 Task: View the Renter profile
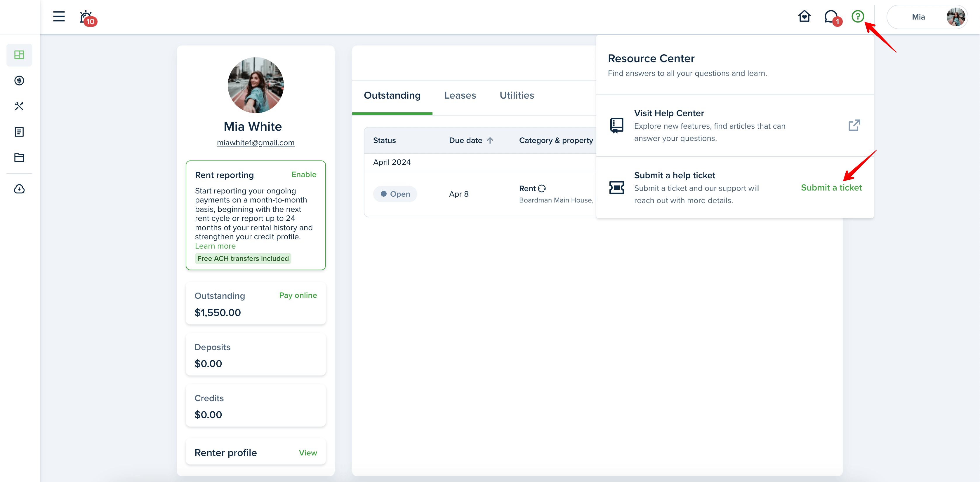click(308, 453)
